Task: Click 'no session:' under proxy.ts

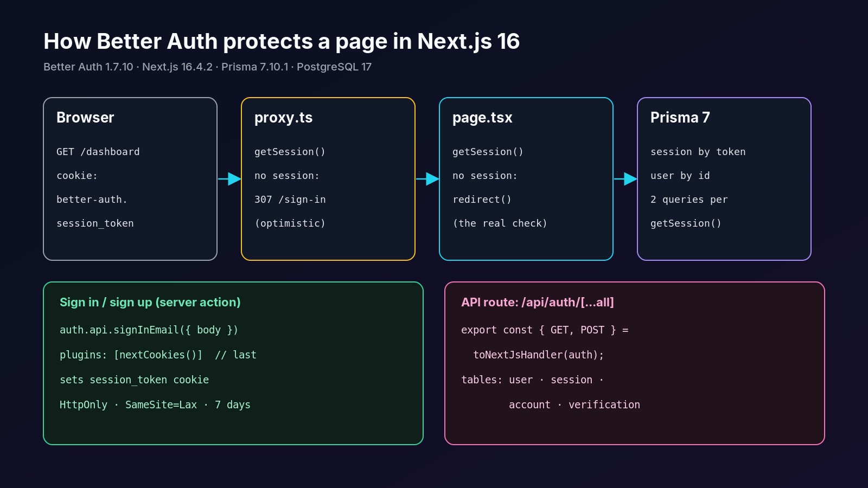Action: click(287, 176)
